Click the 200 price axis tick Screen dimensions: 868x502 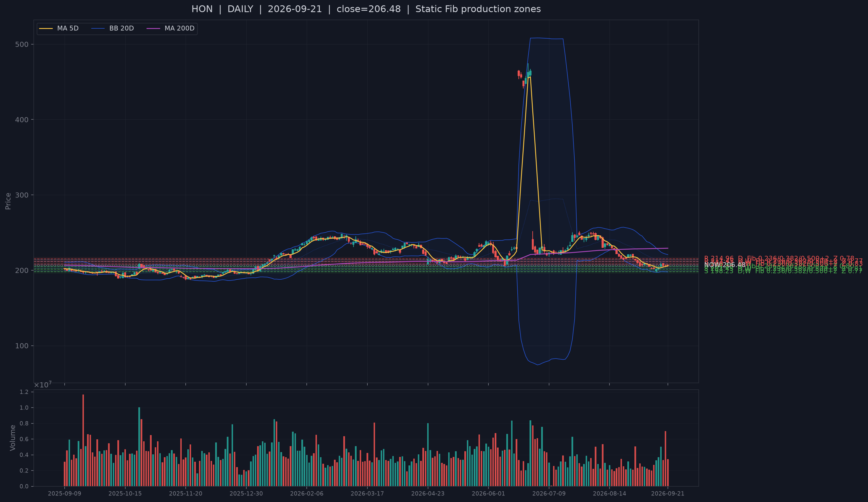(x=22, y=271)
